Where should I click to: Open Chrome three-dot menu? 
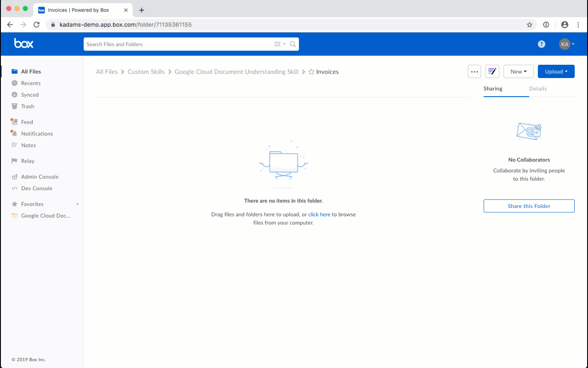click(578, 25)
